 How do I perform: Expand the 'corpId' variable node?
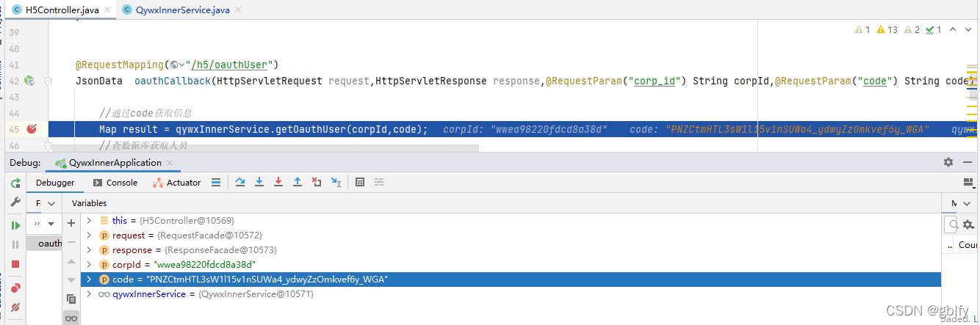point(90,265)
